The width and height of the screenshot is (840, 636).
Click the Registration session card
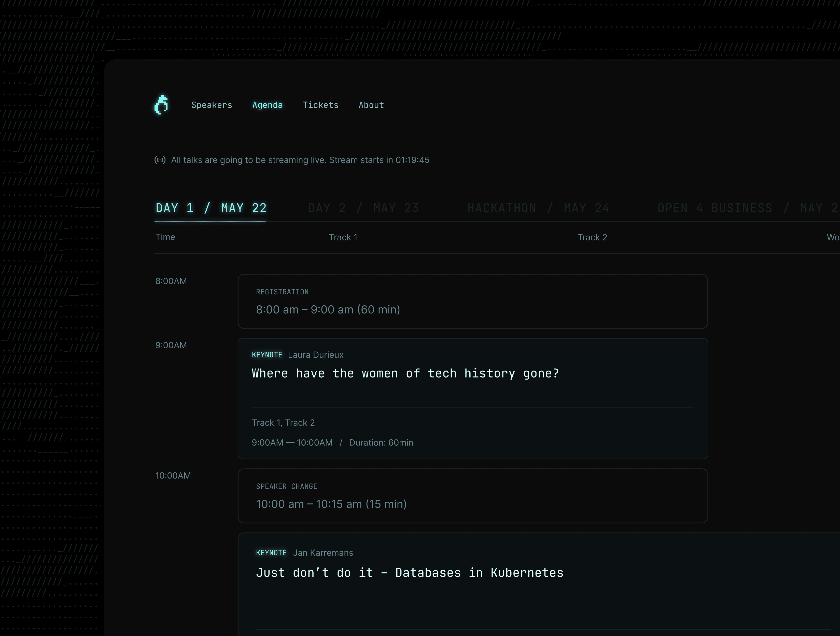472,301
